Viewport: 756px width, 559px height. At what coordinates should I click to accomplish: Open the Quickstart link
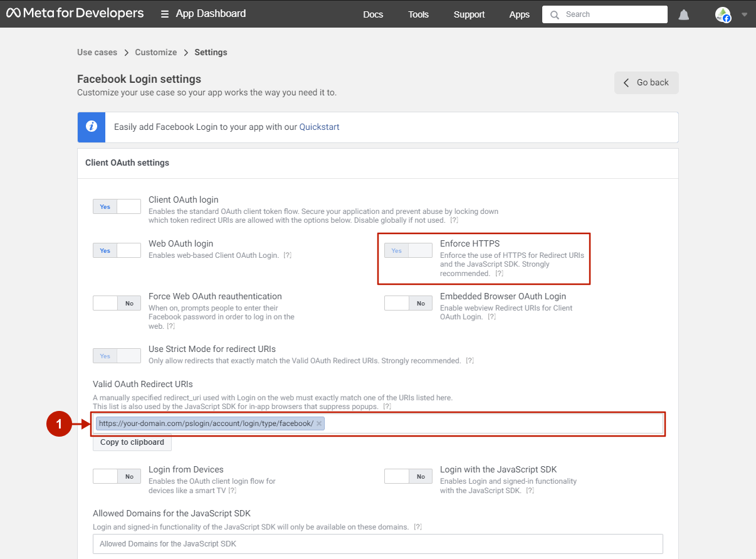click(x=319, y=127)
